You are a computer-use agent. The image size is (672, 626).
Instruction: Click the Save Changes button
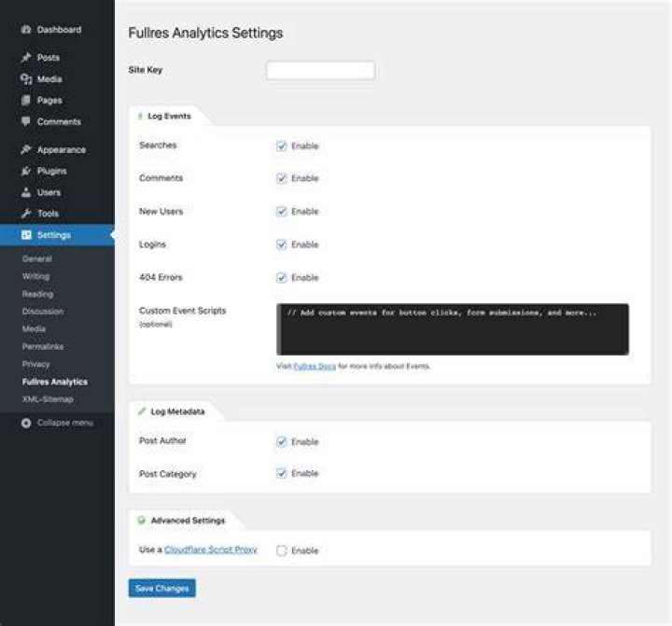162,589
